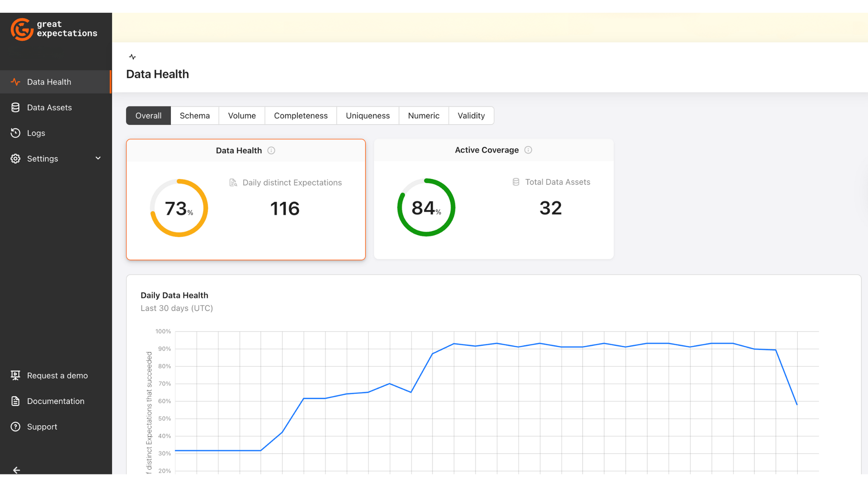
Task: Switch to the Volume tab
Action: [x=242, y=115]
